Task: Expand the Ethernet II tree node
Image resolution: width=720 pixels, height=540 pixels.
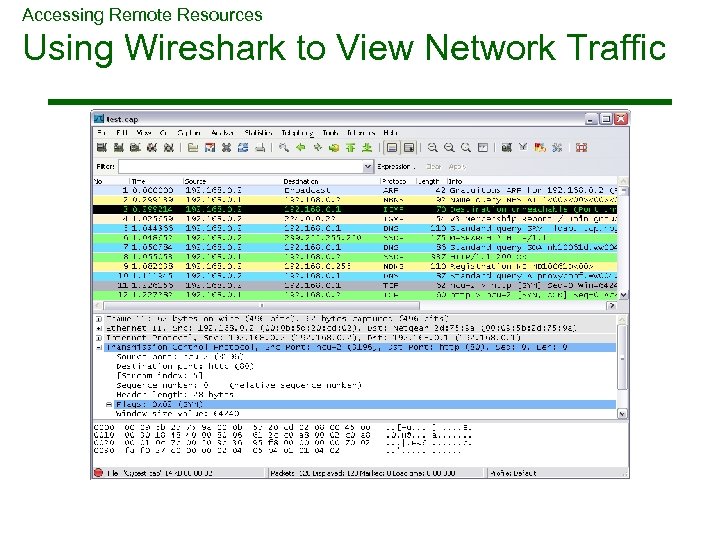Action: click(x=99, y=328)
